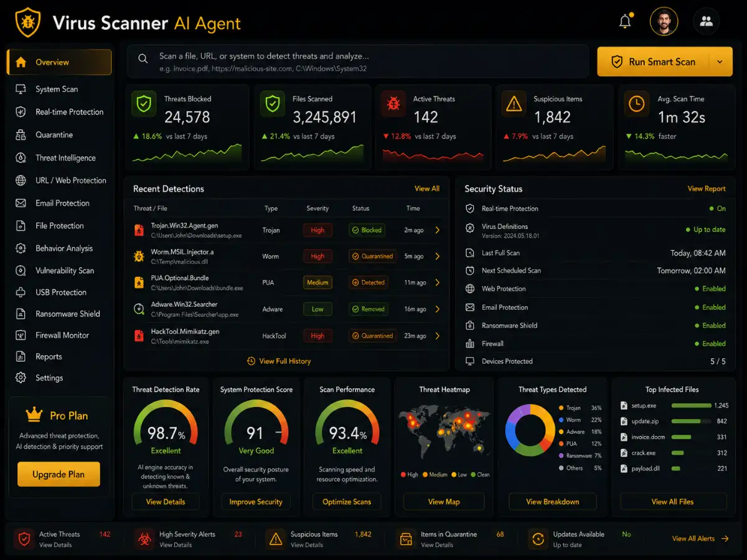The height and width of the screenshot is (560, 747).
Task: Click the Virus Definitions status icon
Action: (470, 228)
